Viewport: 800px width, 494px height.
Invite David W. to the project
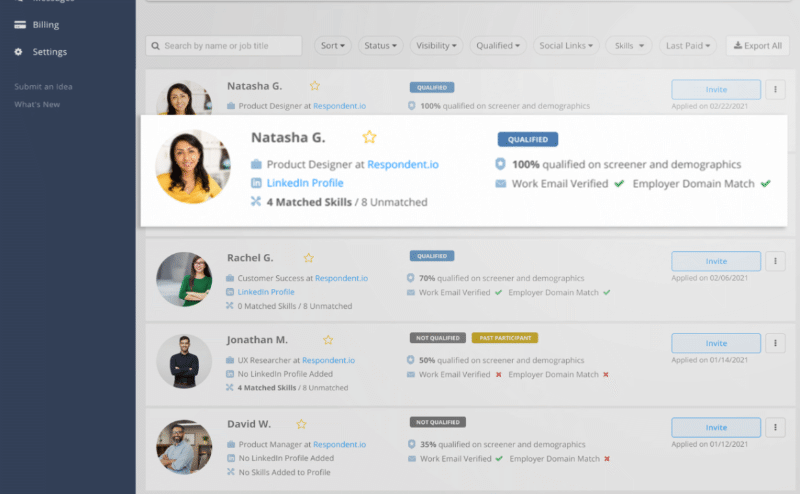[x=716, y=427]
